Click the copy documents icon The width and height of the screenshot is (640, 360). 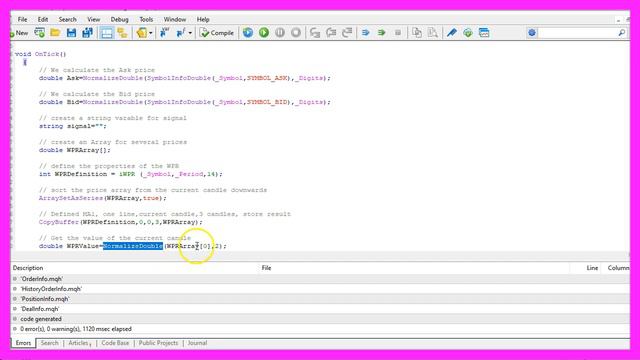click(417, 33)
